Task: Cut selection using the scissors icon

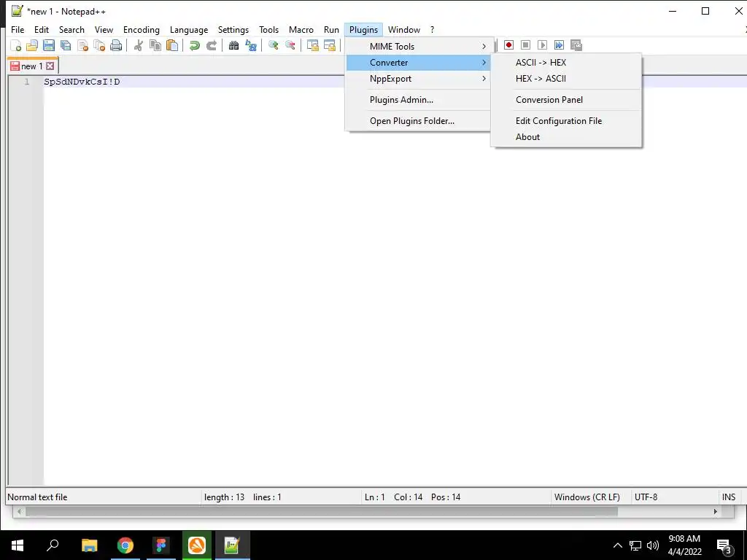Action: click(138, 46)
